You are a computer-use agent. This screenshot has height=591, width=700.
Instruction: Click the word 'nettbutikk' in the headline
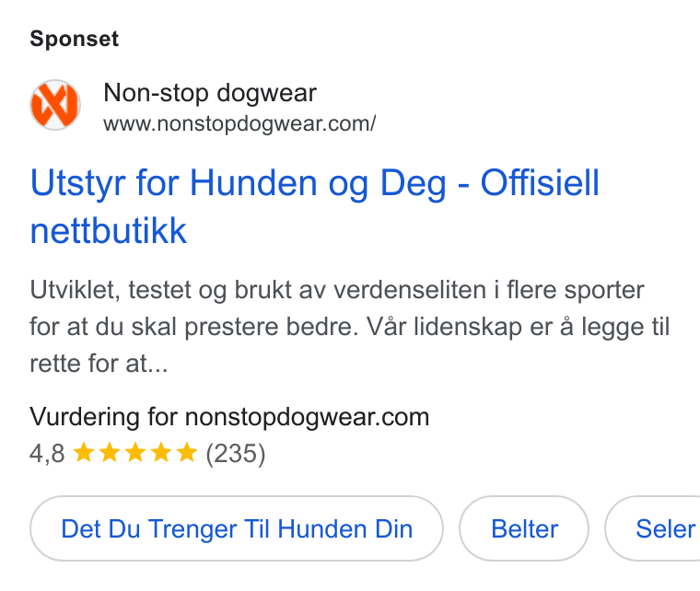tap(109, 231)
